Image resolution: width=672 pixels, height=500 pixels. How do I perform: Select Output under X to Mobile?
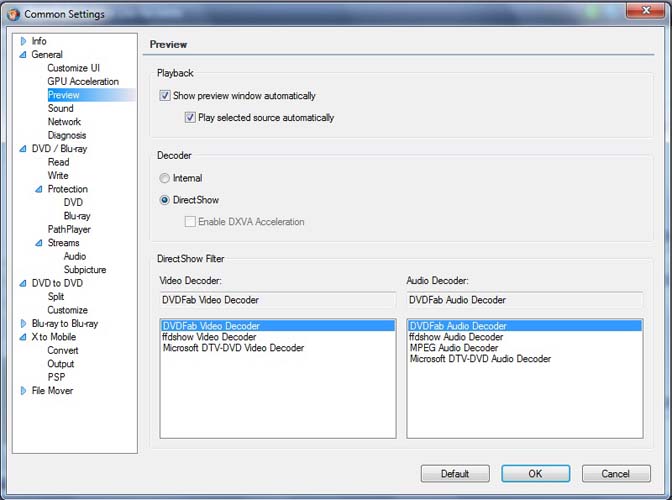(61, 364)
